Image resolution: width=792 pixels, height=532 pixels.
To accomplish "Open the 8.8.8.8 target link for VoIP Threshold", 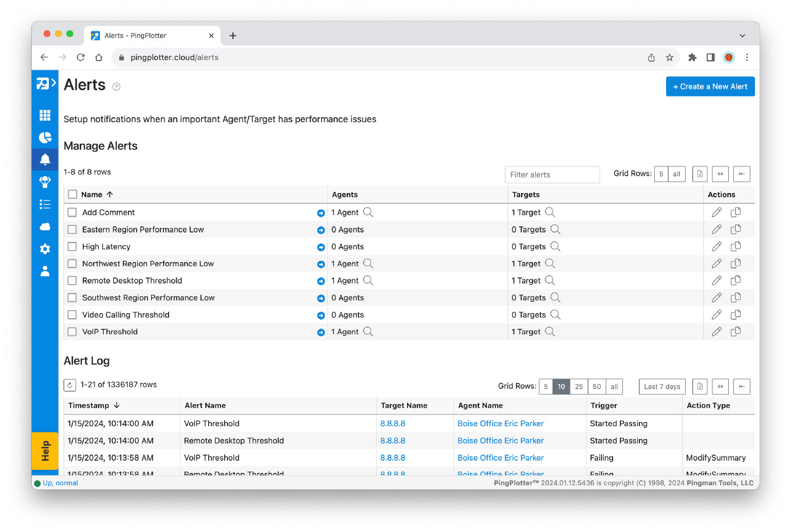I will (393, 423).
